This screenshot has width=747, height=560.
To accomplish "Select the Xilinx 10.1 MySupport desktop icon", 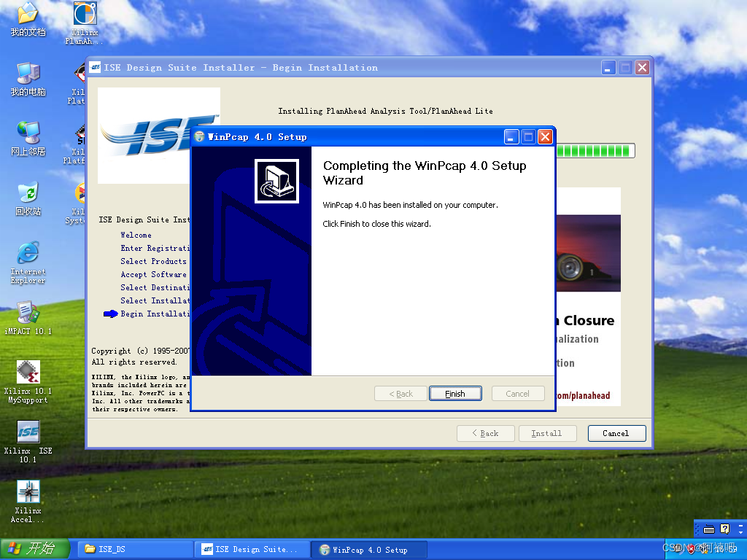I will (28, 382).
